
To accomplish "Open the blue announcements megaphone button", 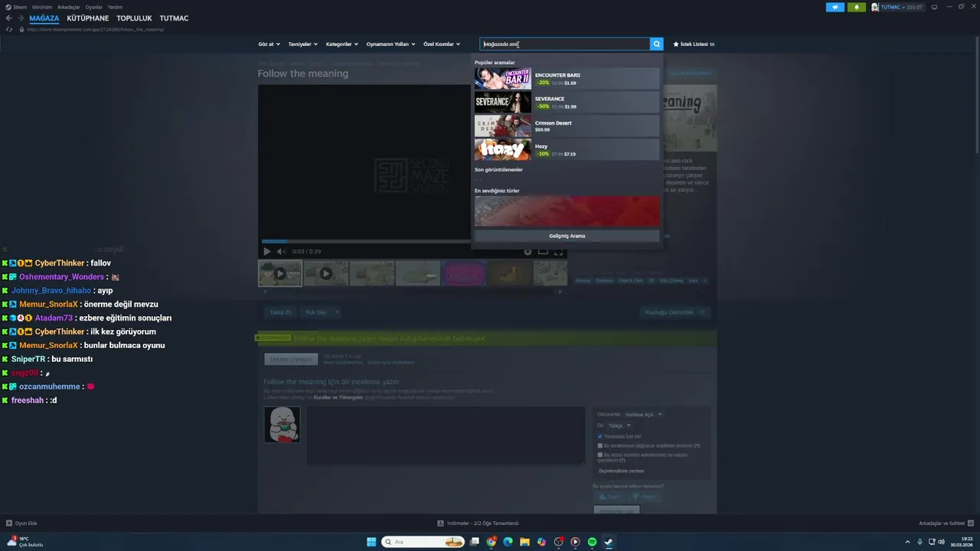I will [835, 7].
